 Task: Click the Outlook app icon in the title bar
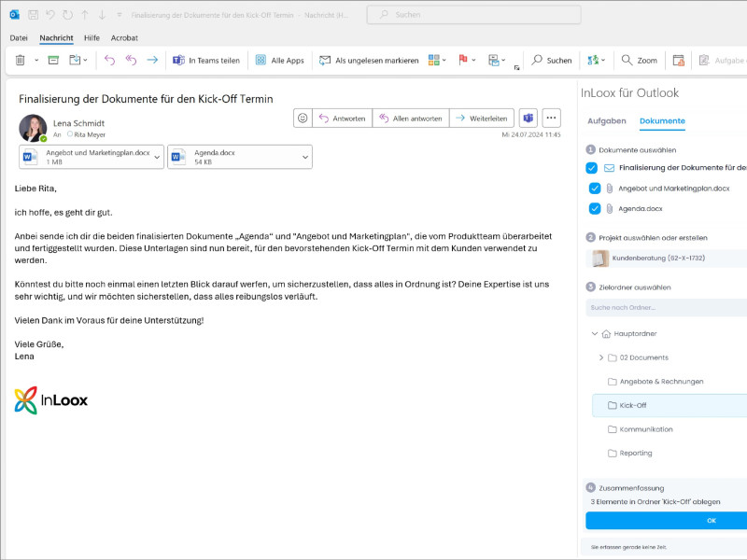click(x=15, y=15)
